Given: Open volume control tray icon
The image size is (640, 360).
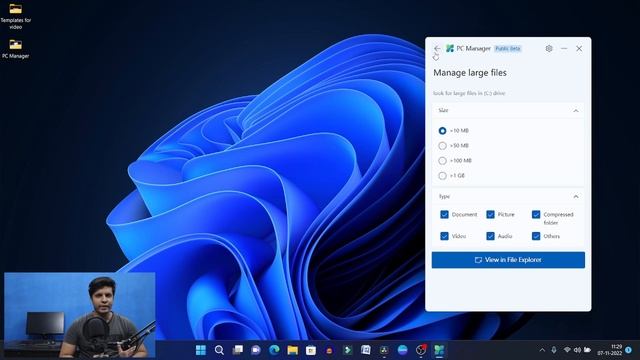Looking at the screenshot, I should (577, 350).
